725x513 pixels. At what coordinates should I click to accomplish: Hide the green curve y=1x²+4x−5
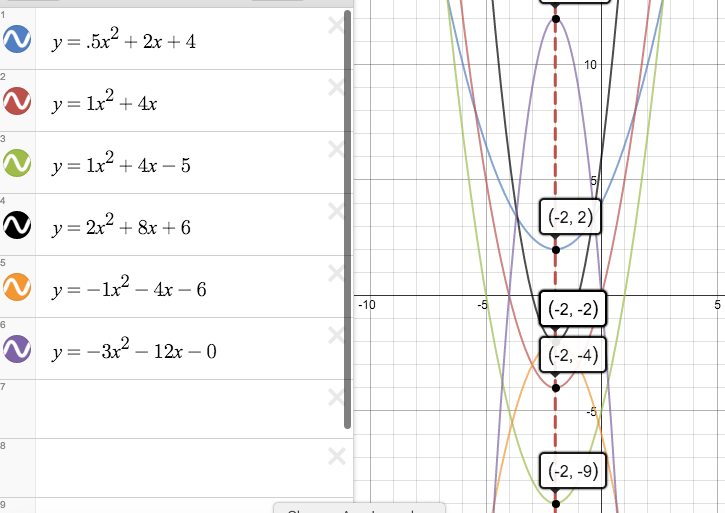click(17, 163)
